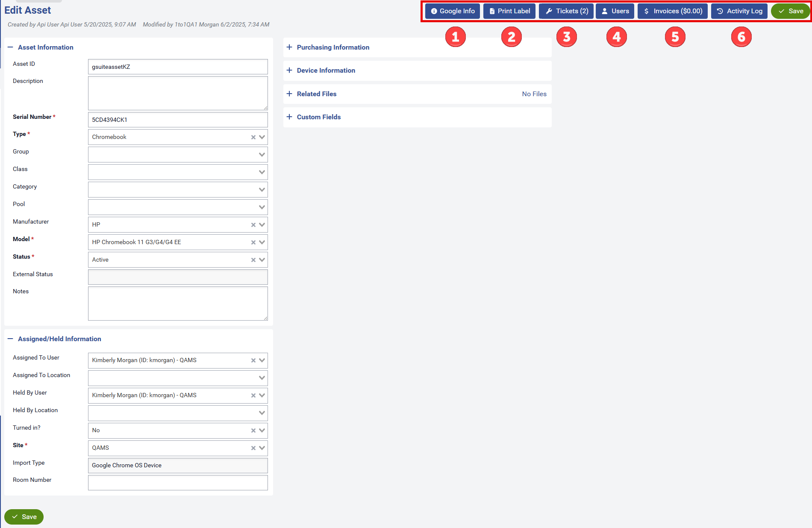Clear the Assigned To User selection
The image size is (812, 528).
click(253, 360)
